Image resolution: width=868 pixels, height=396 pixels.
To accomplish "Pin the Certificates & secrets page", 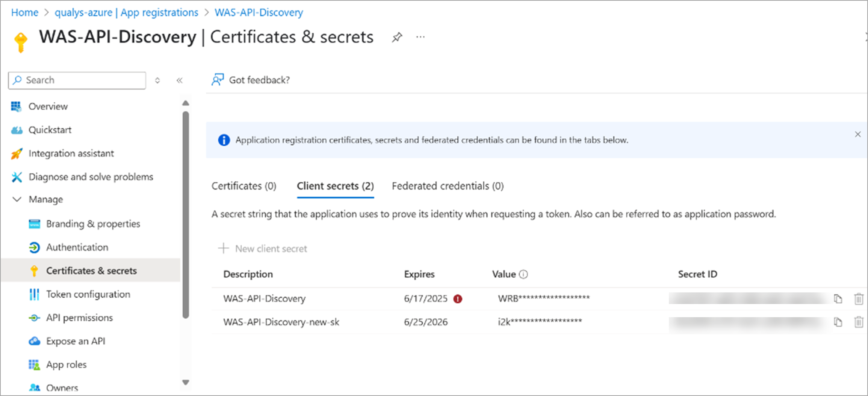I will tap(397, 37).
